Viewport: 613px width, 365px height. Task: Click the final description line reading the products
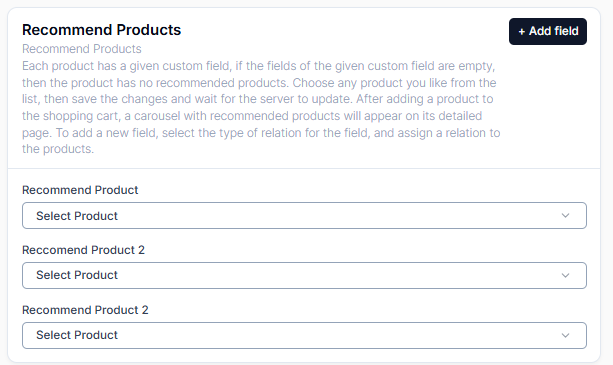tap(58, 149)
